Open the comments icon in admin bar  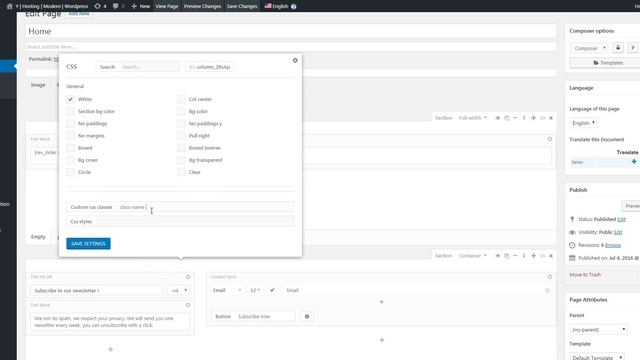118,6
